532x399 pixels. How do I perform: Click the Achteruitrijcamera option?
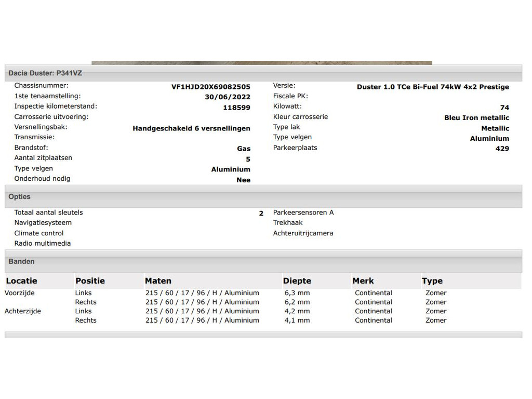click(x=303, y=233)
